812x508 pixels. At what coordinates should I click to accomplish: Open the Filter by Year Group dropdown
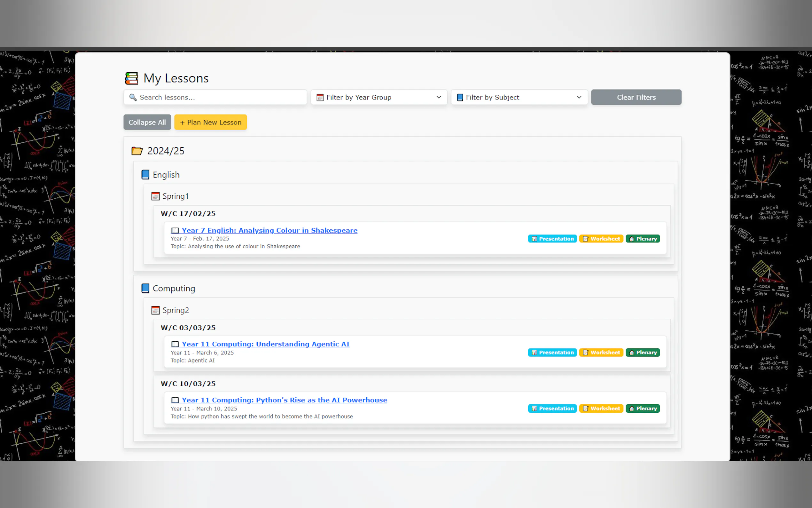pyautogui.click(x=379, y=98)
